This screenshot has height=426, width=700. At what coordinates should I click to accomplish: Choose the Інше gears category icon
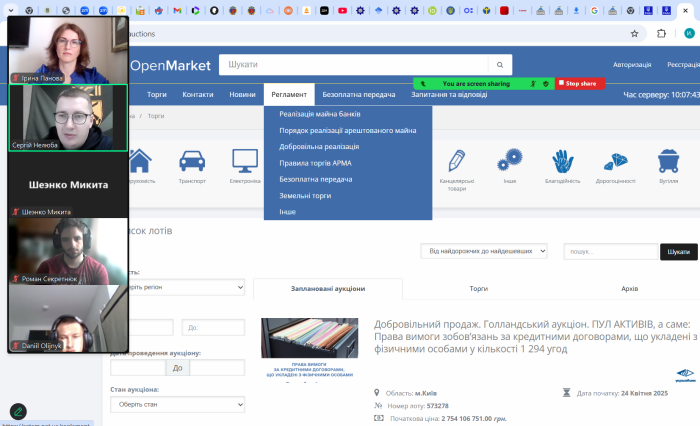(511, 160)
